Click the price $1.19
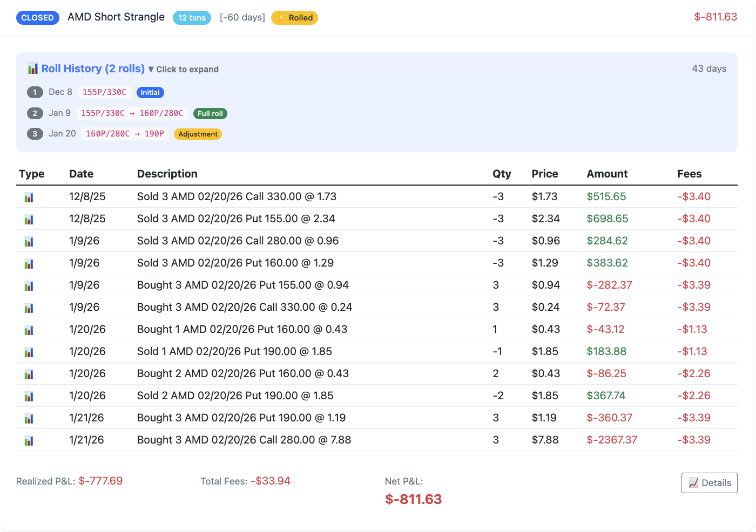This screenshot has height=532, width=756. [x=544, y=418]
